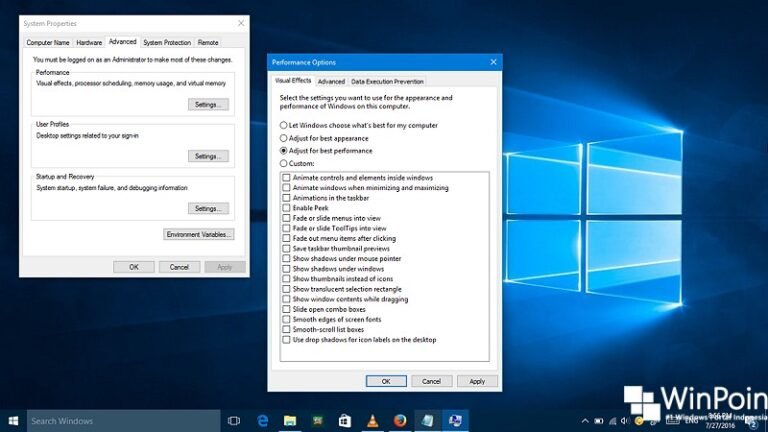The height and width of the screenshot is (432, 768).
Task: Switch to Data Execution Prevention tab
Action: tap(387, 81)
